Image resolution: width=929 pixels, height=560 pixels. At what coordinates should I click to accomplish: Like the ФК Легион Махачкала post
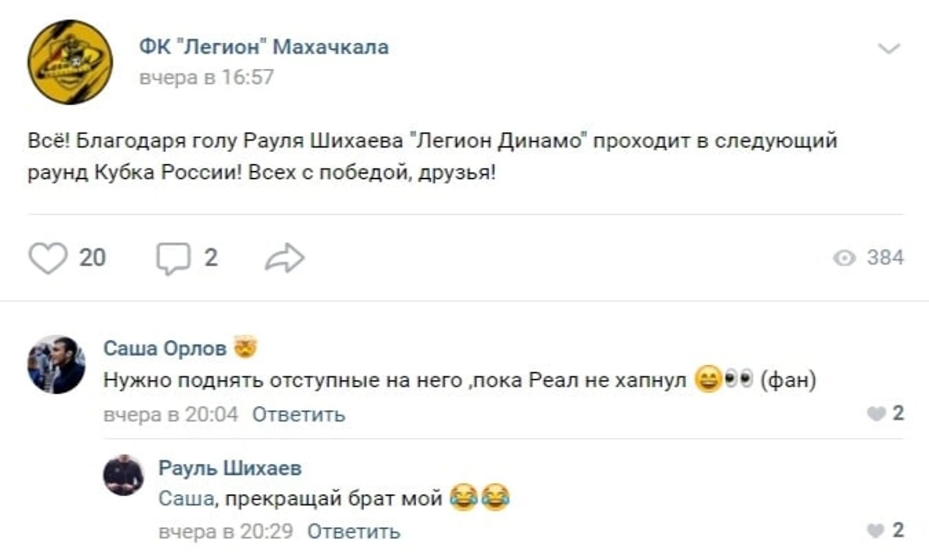[x=48, y=258]
